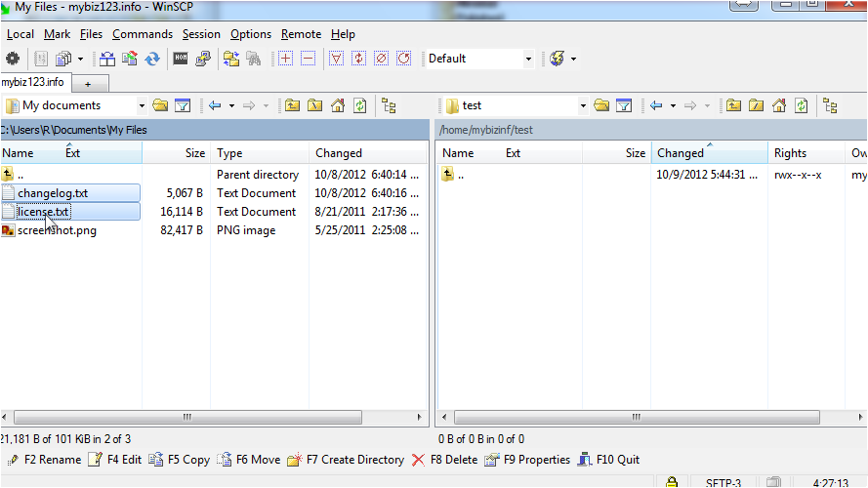
Task: Click the Synchronize Browsing folders icon
Action: click(x=231, y=59)
